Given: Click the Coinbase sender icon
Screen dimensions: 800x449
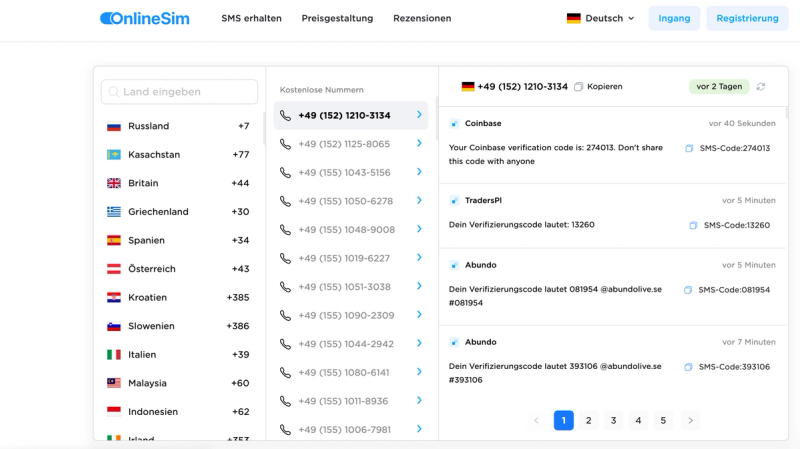Looking at the screenshot, I should click(x=454, y=123).
